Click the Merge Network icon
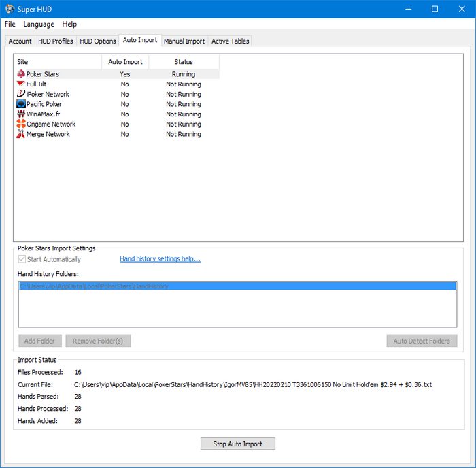 click(21, 134)
